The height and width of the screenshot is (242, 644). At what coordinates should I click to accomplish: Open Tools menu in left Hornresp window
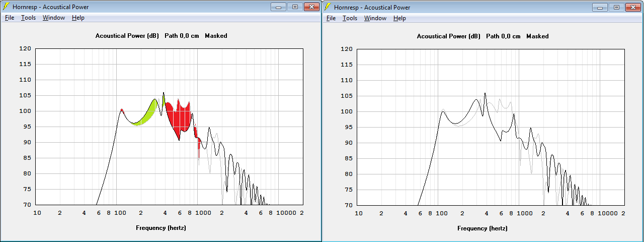(28, 18)
